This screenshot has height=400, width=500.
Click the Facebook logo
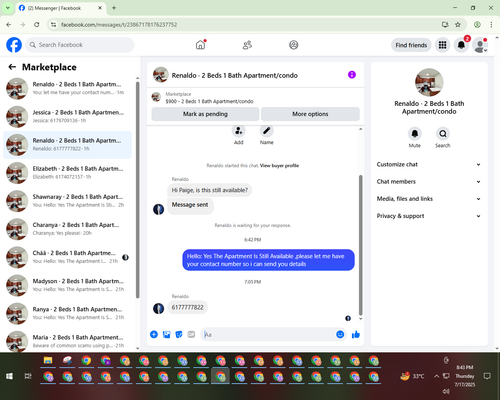click(14, 45)
